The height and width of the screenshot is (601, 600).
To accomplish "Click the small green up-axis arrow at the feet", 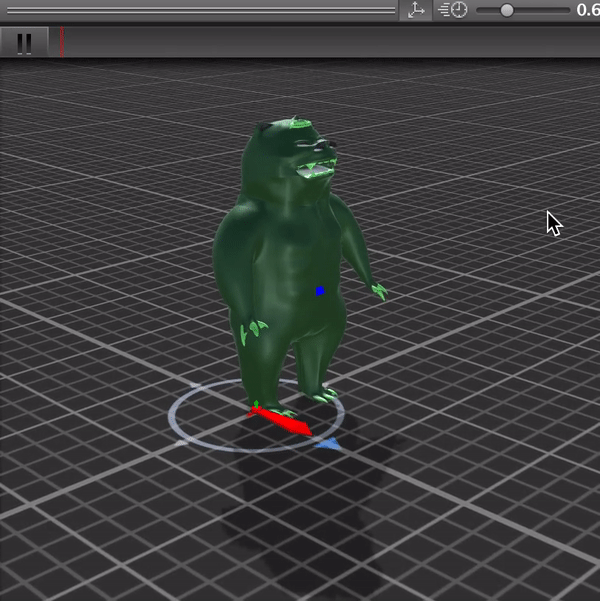I will (256, 404).
